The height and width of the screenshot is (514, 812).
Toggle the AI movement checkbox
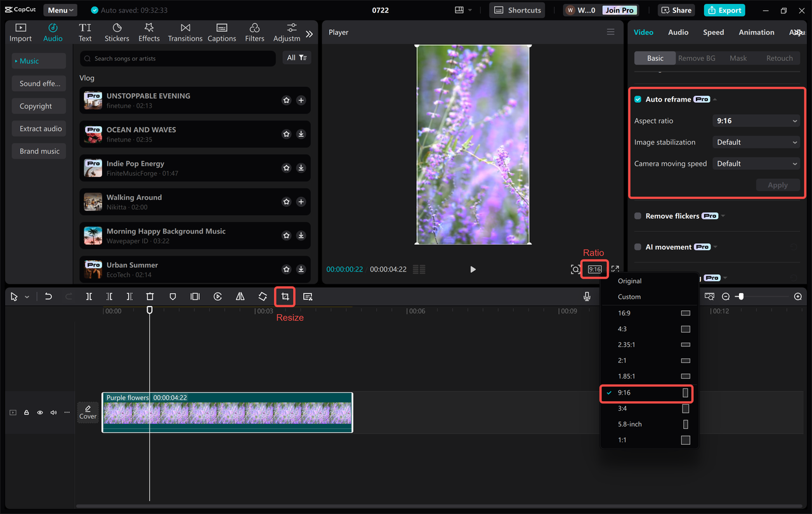tap(637, 247)
